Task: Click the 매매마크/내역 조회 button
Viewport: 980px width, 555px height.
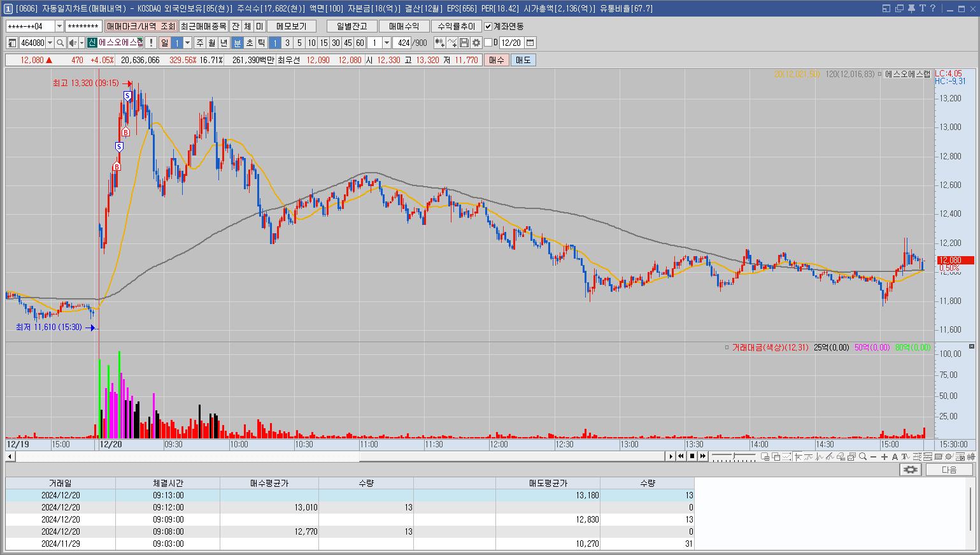Action: coord(141,26)
